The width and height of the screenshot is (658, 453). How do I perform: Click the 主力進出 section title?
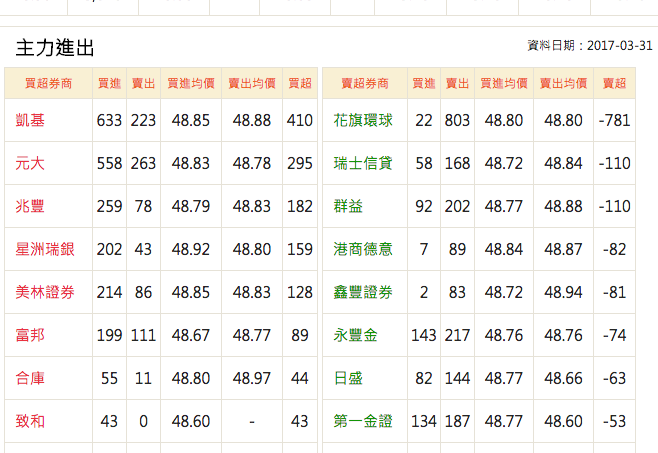point(55,47)
